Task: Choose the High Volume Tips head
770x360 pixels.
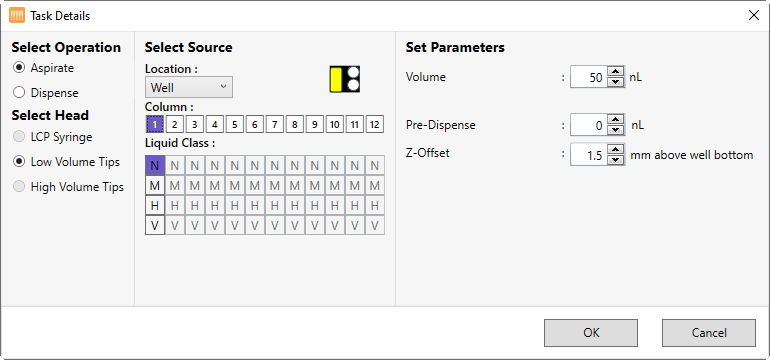Action: [x=69, y=187]
